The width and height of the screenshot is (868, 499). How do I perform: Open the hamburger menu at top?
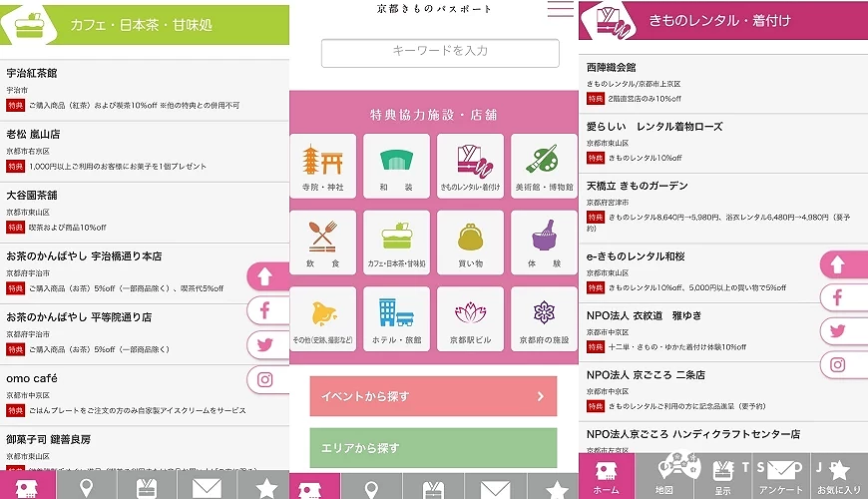click(561, 9)
